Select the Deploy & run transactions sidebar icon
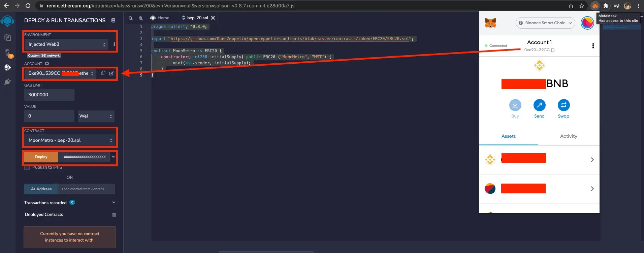644x253 pixels. pos(7,67)
